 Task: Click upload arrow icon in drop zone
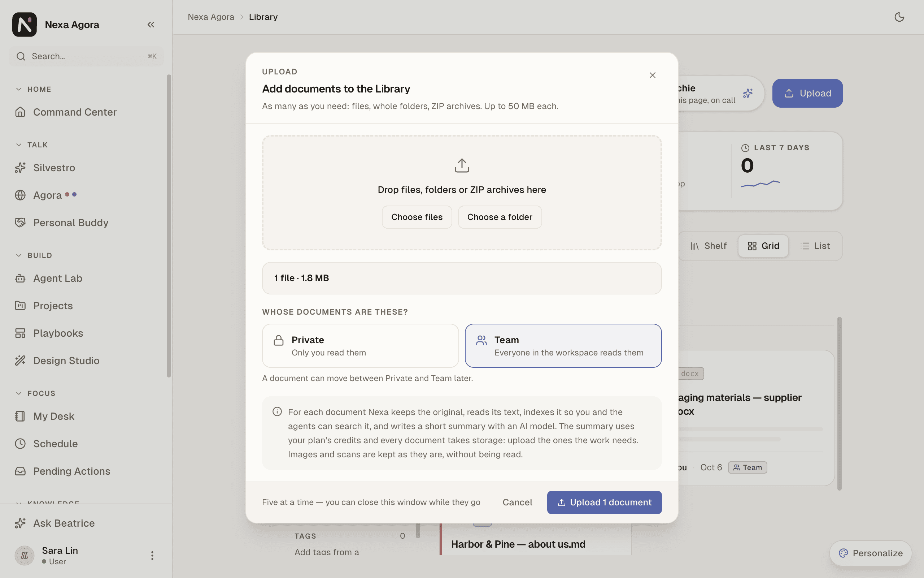(x=462, y=165)
